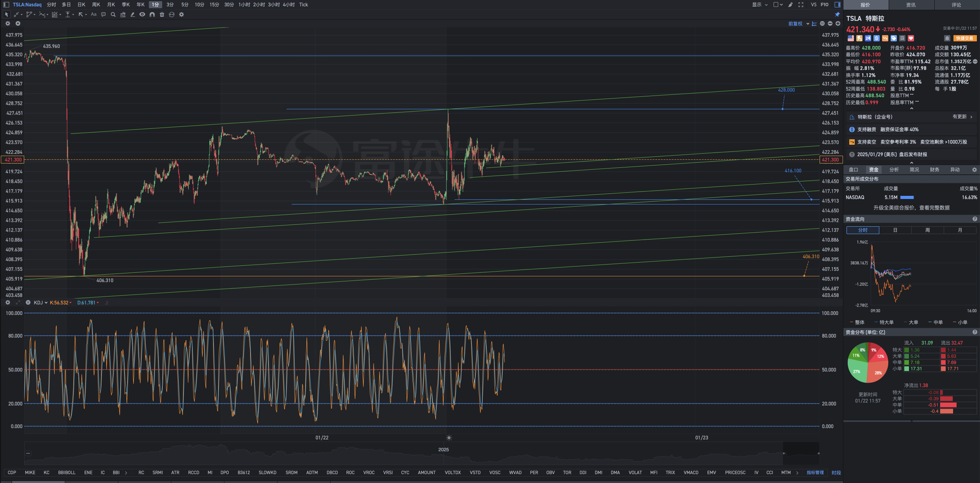Image resolution: width=980 pixels, height=483 pixels.
Task: Remove the KDJ indicator
Action: pyautogui.click(x=28, y=302)
